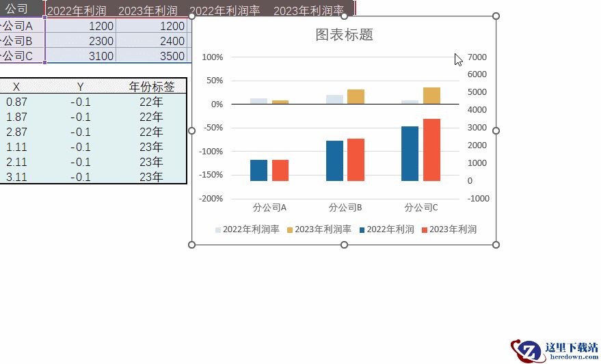The image size is (601, 364).
Task: Select the red 2023 profit bar for 分公司B
Action: pos(356,160)
